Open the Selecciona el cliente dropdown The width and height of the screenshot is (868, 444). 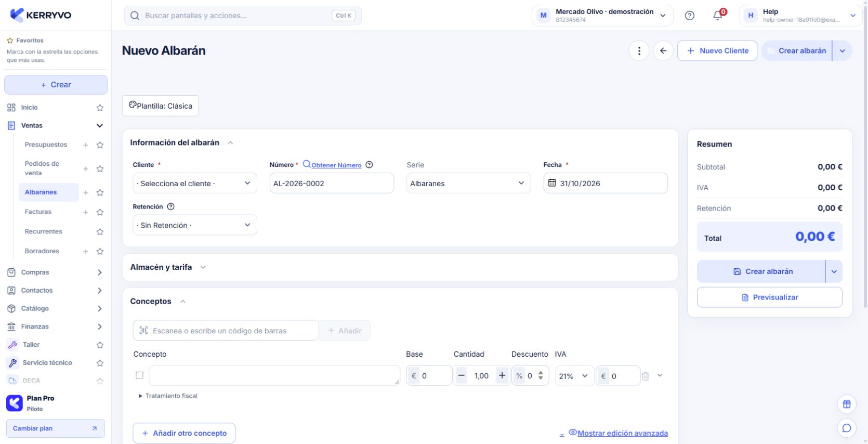coord(195,183)
